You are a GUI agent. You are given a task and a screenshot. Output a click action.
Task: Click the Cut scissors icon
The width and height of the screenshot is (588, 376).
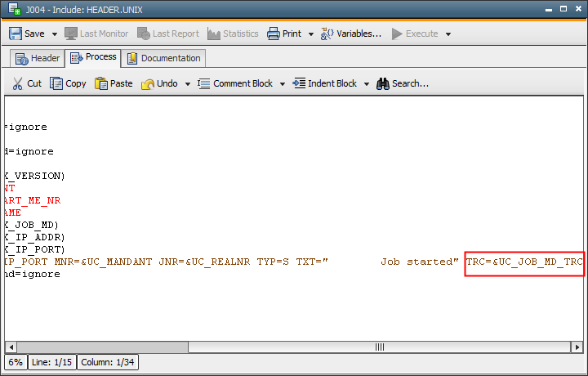(x=18, y=83)
